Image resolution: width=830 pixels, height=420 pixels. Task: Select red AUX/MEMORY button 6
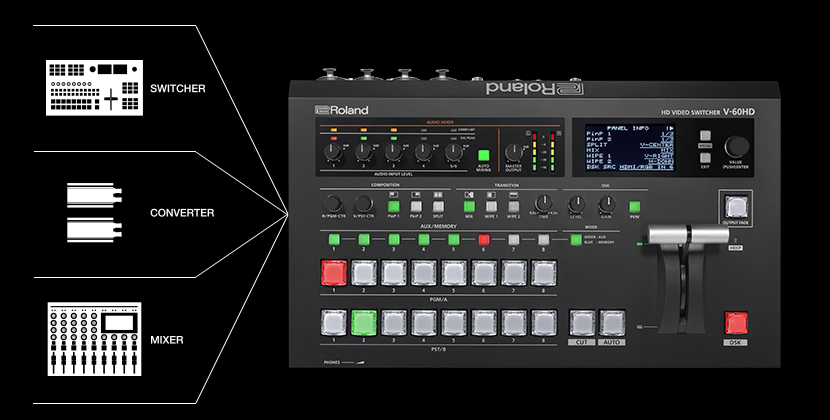pos(484,239)
